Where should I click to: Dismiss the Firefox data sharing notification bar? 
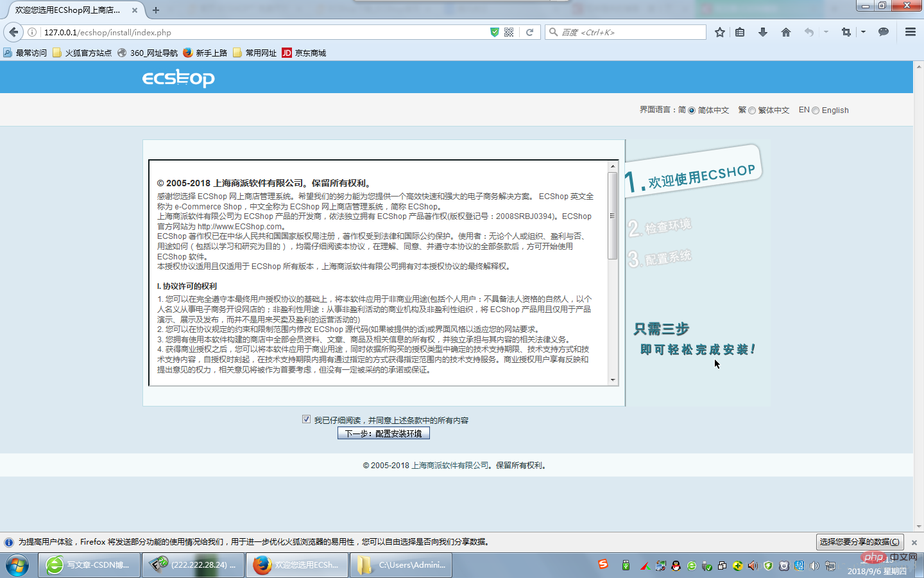coord(914,543)
